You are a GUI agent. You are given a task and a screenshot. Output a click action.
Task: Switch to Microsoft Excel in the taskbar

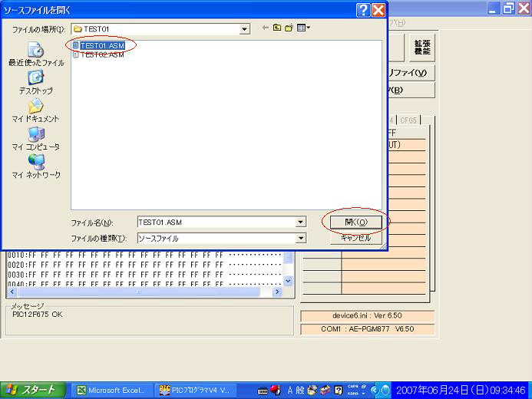pos(111,390)
